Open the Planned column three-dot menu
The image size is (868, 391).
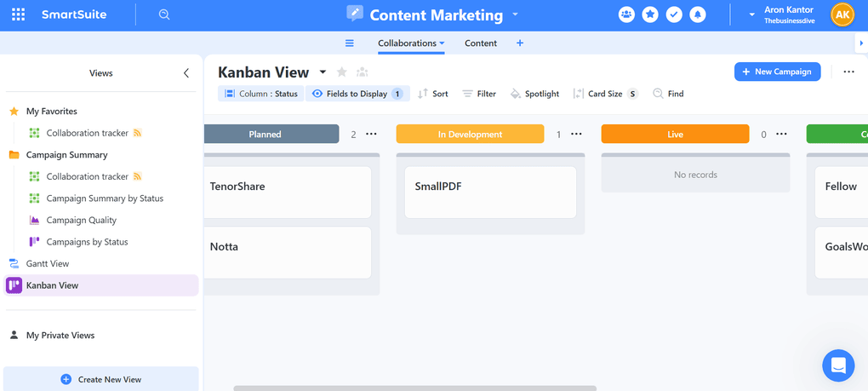371,134
